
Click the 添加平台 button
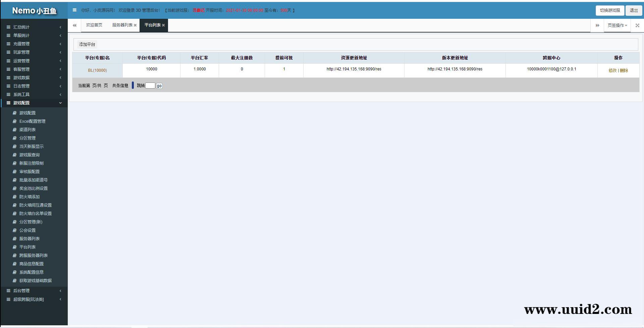(x=87, y=44)
